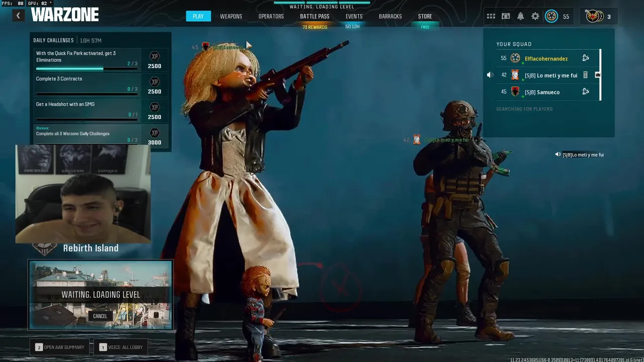Open the rank 55 player emblem
The width and height of the screenshot is (644, 362).
click(551, 17)
